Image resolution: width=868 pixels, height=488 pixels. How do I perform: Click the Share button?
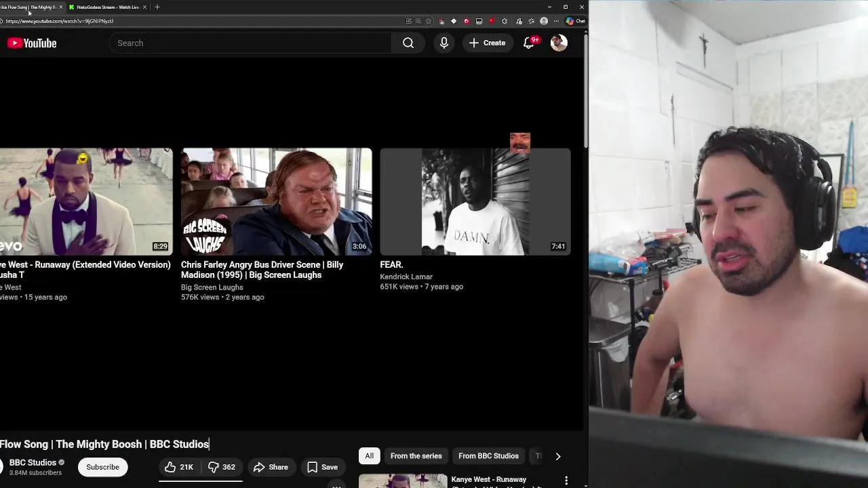click(x=271, y=467)
